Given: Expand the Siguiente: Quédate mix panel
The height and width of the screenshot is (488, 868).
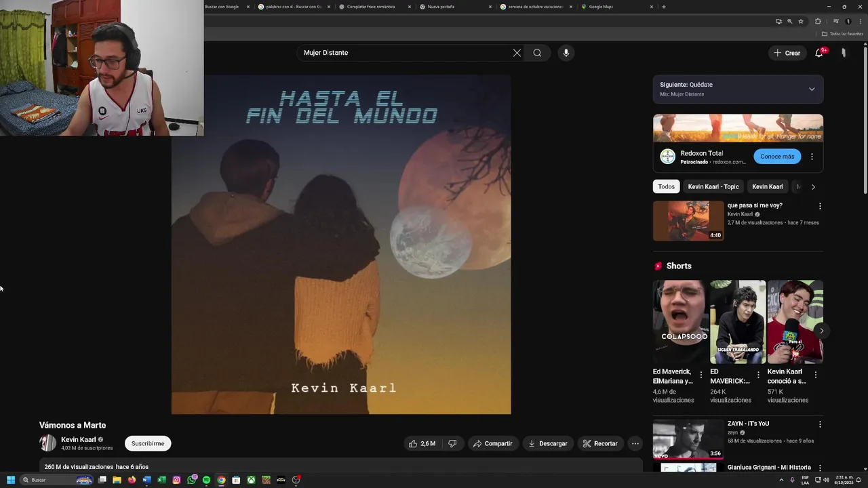Looking at the screenshot, I should pos(812,89).
